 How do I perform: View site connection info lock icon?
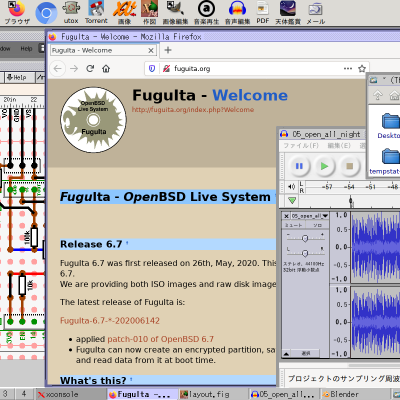166,69
